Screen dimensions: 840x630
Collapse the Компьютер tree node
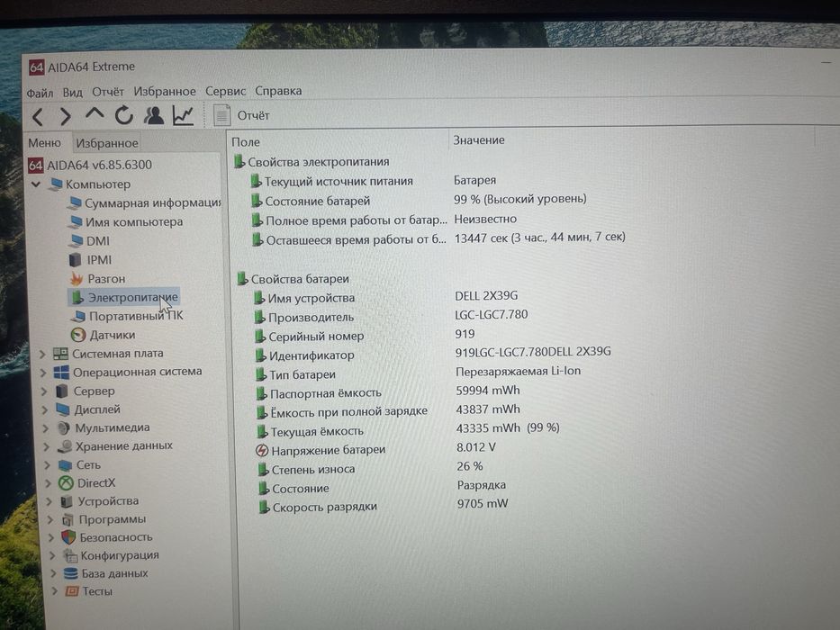click(36, 184)
